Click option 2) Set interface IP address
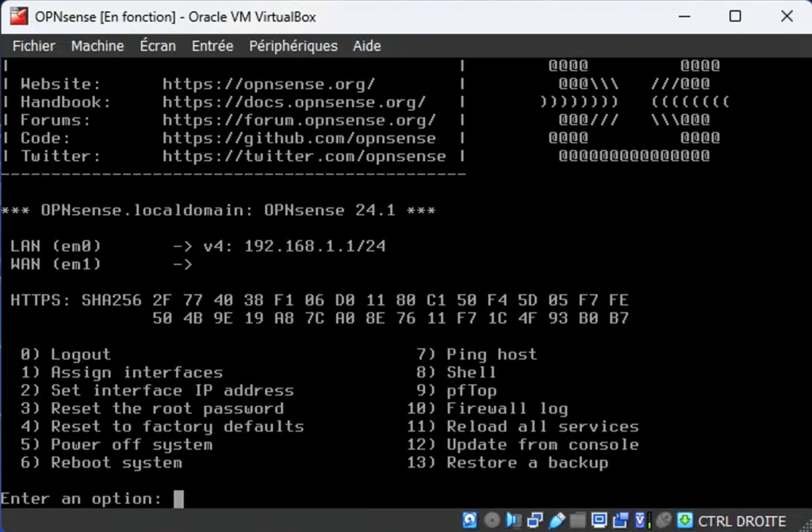 [157, 391]
